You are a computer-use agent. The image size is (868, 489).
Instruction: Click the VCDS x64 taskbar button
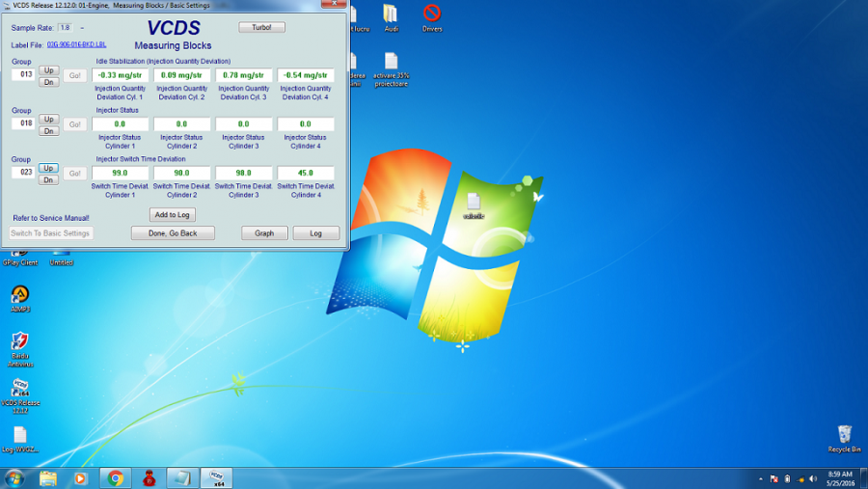217,477
